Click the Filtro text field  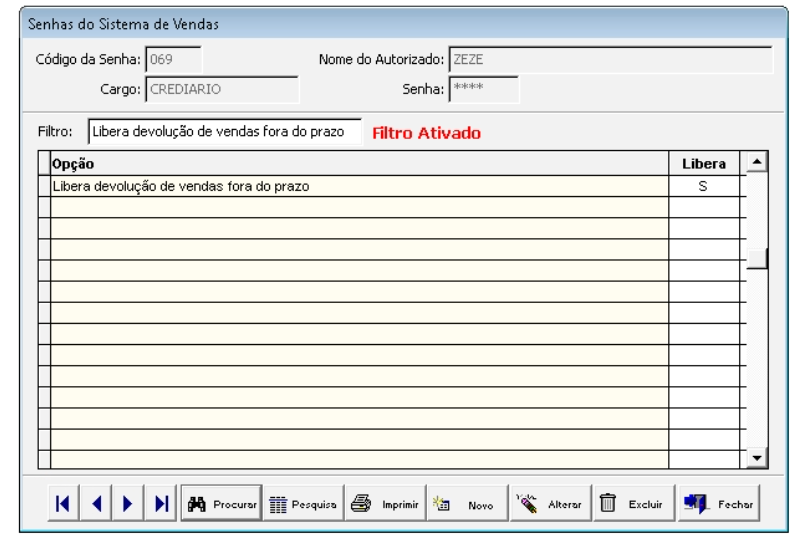[x=224, y=132]
